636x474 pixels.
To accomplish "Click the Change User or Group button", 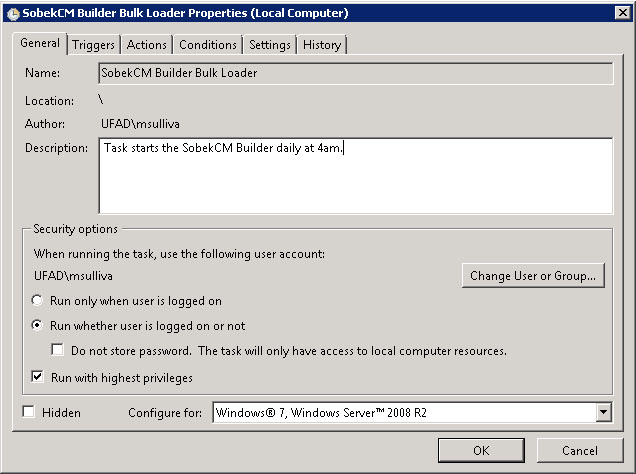I will tap(533, 276).
